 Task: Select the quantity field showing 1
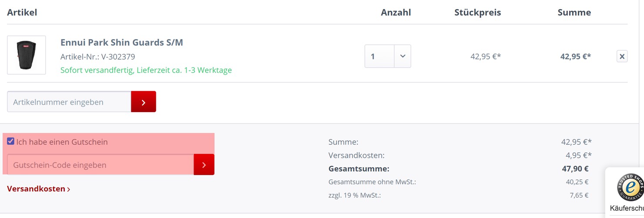pyautogui.click(x=379, y=56)
